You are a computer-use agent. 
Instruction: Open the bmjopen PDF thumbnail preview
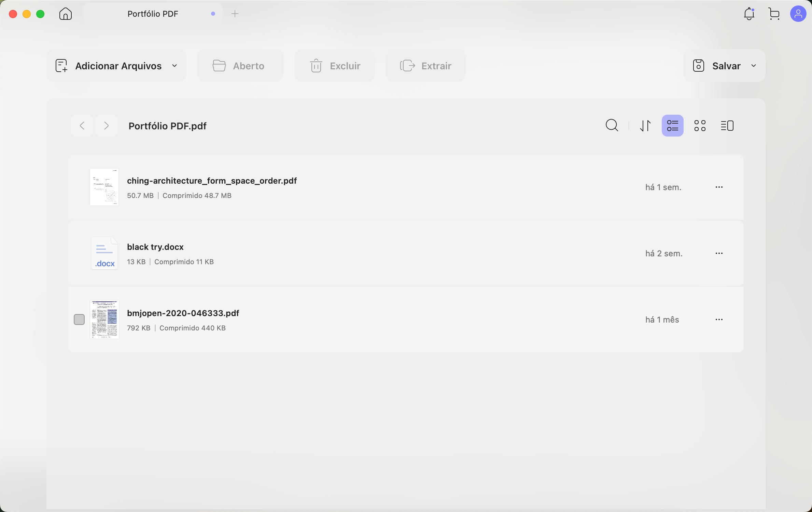pos(104,319)
